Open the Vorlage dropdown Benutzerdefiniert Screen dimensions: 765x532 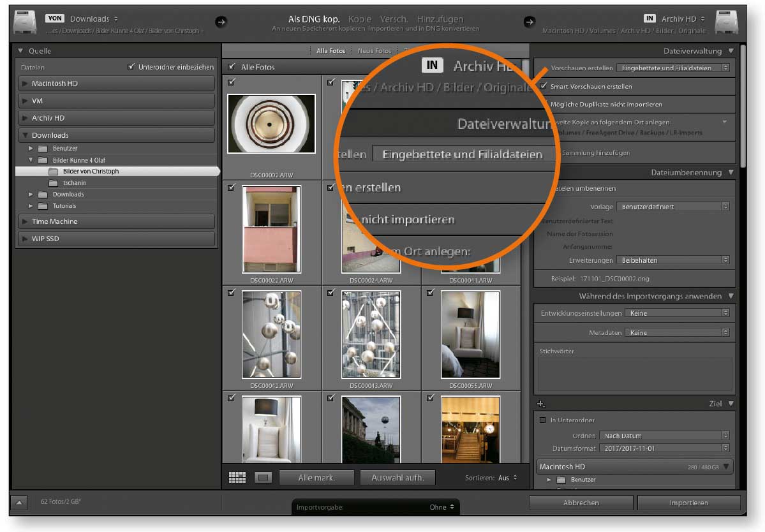click(672, 207)
